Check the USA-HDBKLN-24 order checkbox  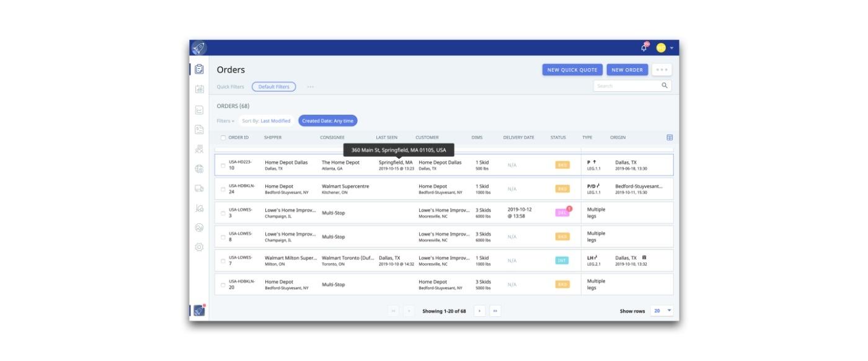[223, 189]
